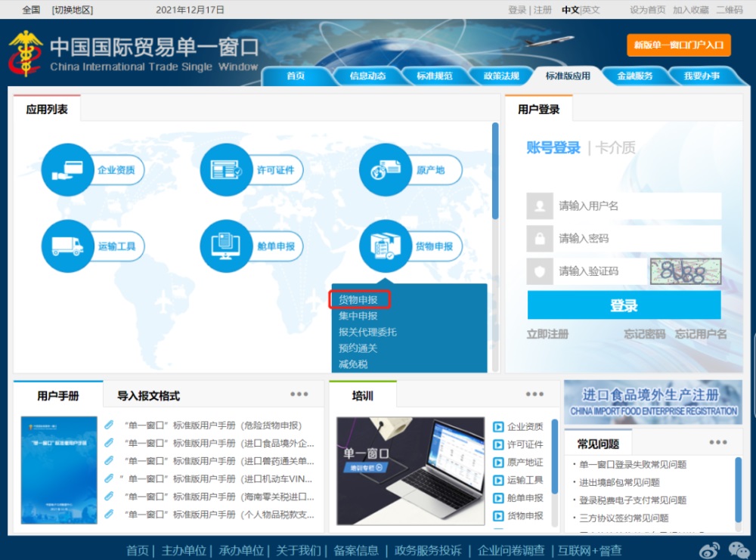This screenshot has width=756, height=560.
Task: Click paperclip icon for 海南零关税进口 manual
Action: point(110,496)
